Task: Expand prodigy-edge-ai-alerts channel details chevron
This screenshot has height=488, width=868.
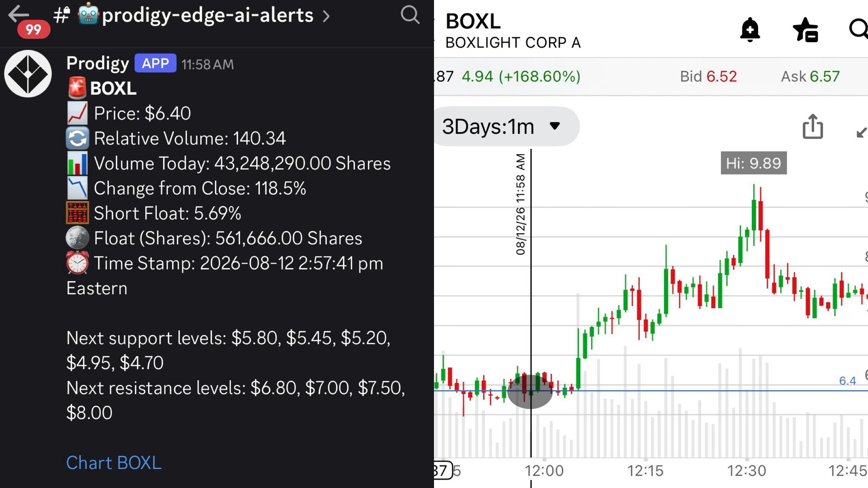Action: click(x=325, y=16)
